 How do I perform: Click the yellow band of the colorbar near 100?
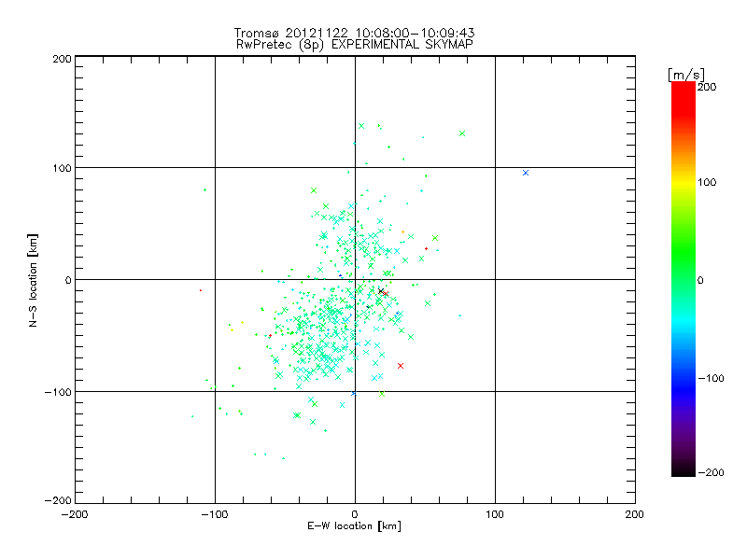pyautogui.click(x=684, y=182)
